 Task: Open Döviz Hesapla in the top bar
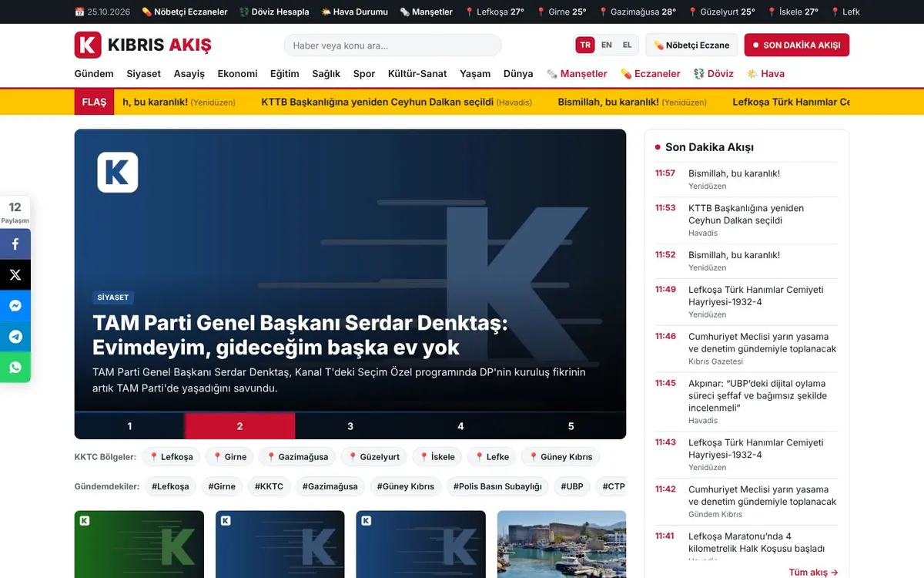[274, 12]
